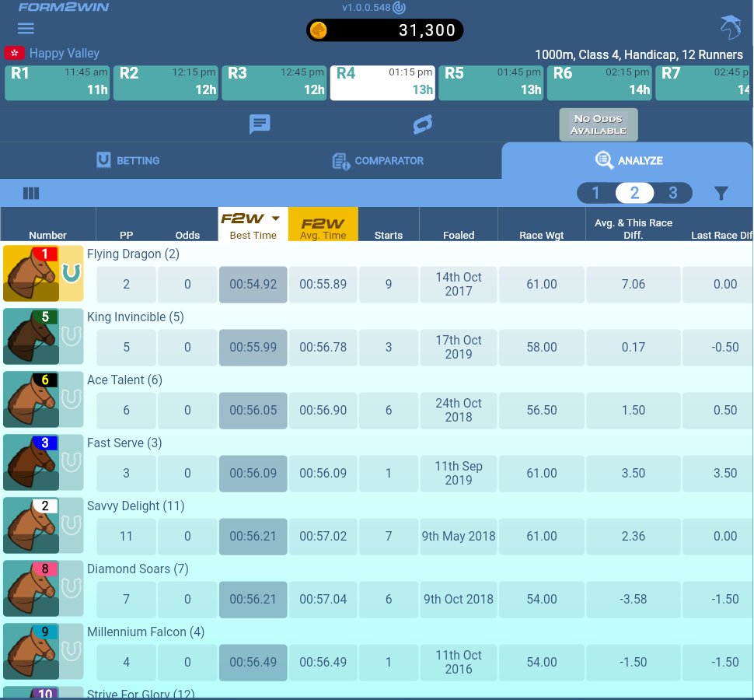
Task: Click race weight 56.50 cell
Action: click(542, 411)
